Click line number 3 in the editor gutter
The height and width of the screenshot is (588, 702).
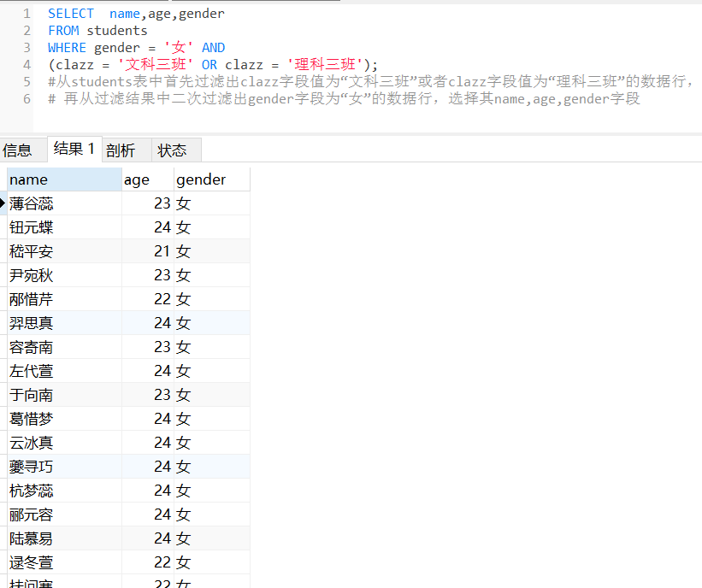[27, 48]
